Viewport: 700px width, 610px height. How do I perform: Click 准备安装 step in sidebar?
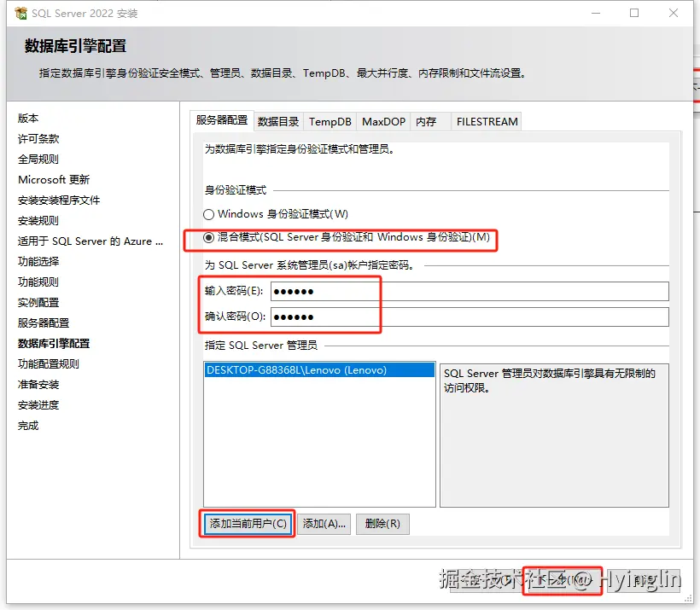[x=38, y=385]
